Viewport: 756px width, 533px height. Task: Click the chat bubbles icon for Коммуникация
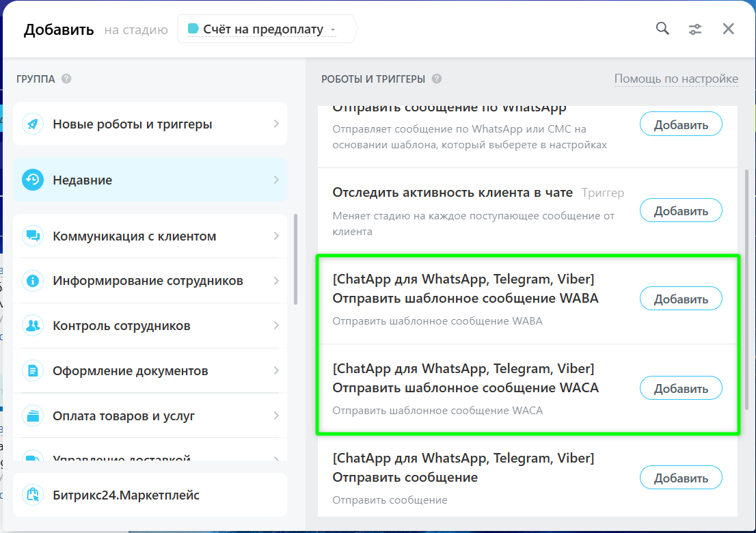click(32, 236)
